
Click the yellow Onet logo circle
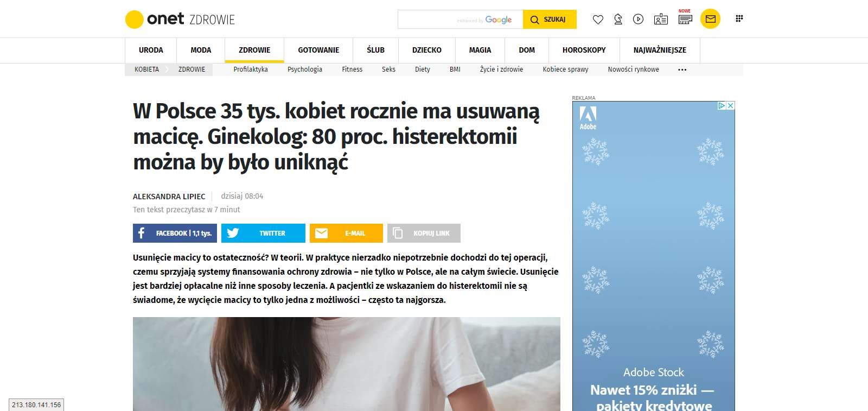point(134,20)
